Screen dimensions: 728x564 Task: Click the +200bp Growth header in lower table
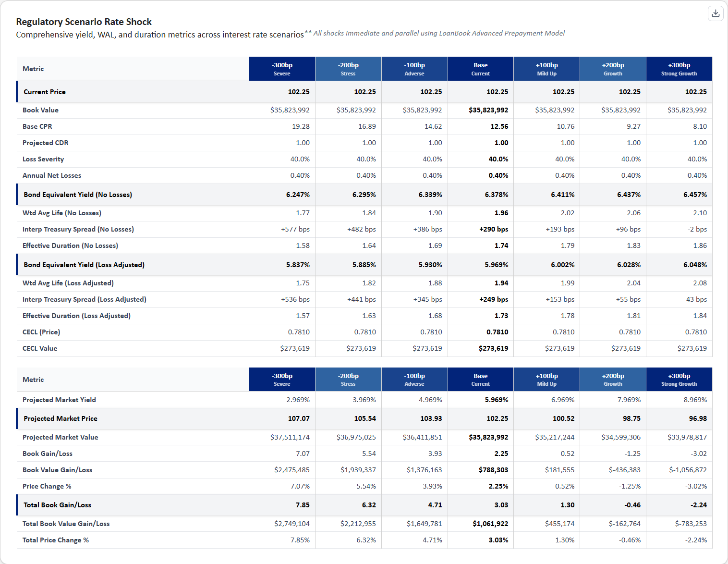point(613,380)
